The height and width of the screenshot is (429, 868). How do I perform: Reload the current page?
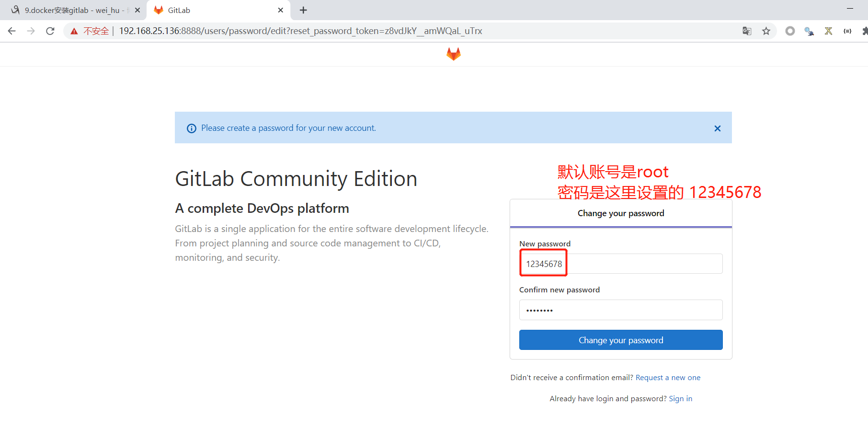50,31
